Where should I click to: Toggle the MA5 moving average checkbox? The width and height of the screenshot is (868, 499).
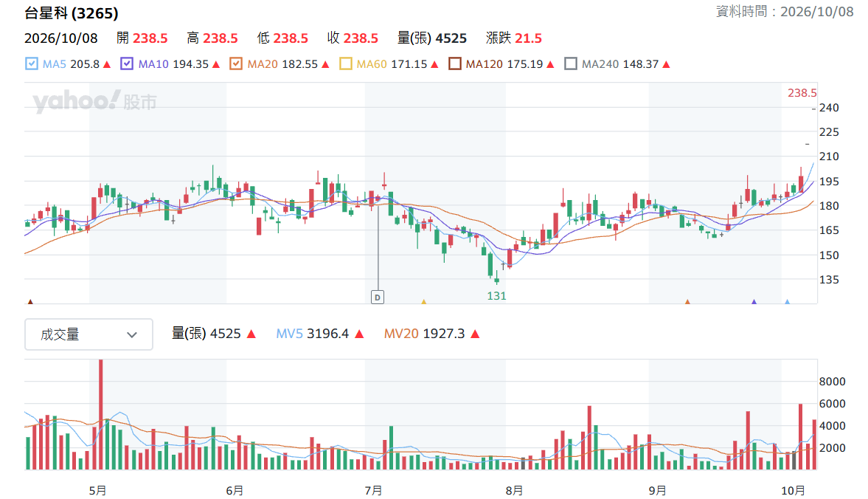32,63
